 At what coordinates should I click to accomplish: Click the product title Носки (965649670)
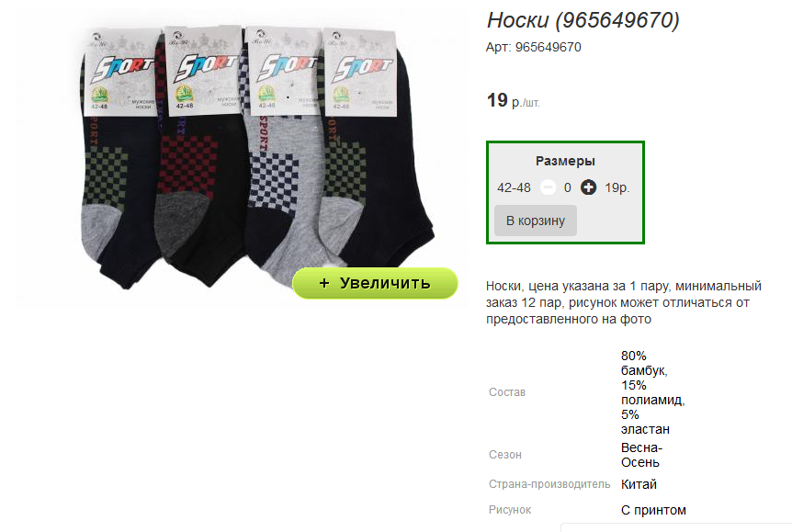coord(583,20)
